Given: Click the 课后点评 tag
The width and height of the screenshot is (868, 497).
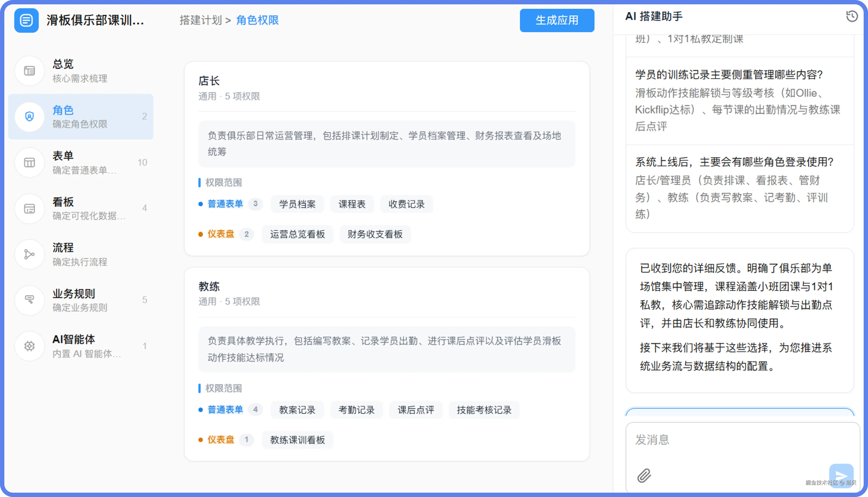Looking at the screenshot, I should [416, 410].
